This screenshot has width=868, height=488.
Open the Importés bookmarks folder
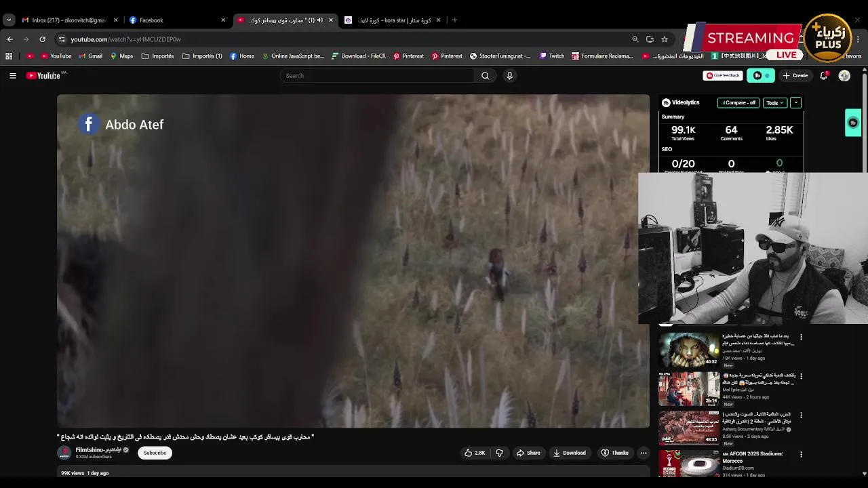pos(157,56)
